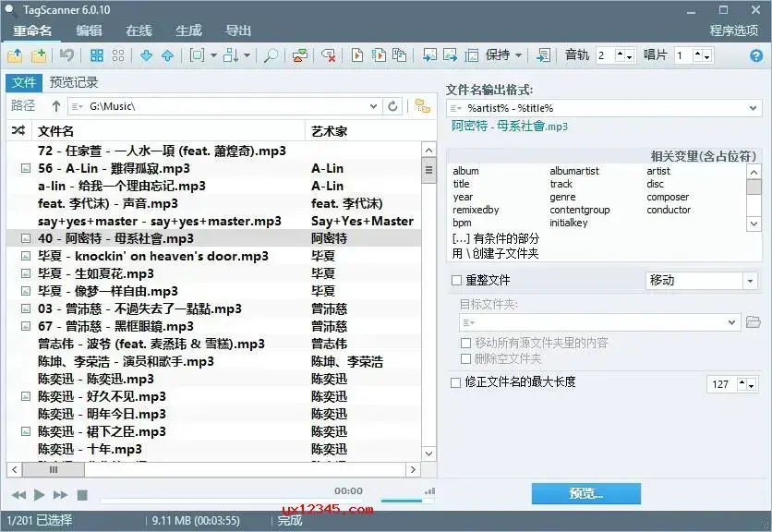This screenshot has width=772, height=532.
Task: Move selected file up with blue arrow
Action: (x=168, y=55)
